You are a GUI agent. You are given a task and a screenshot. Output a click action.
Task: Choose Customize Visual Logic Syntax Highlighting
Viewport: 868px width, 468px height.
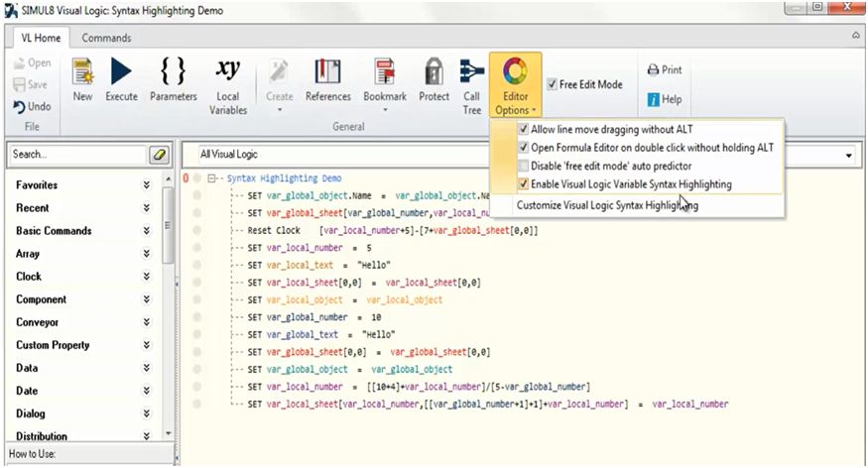coord(607,205)
